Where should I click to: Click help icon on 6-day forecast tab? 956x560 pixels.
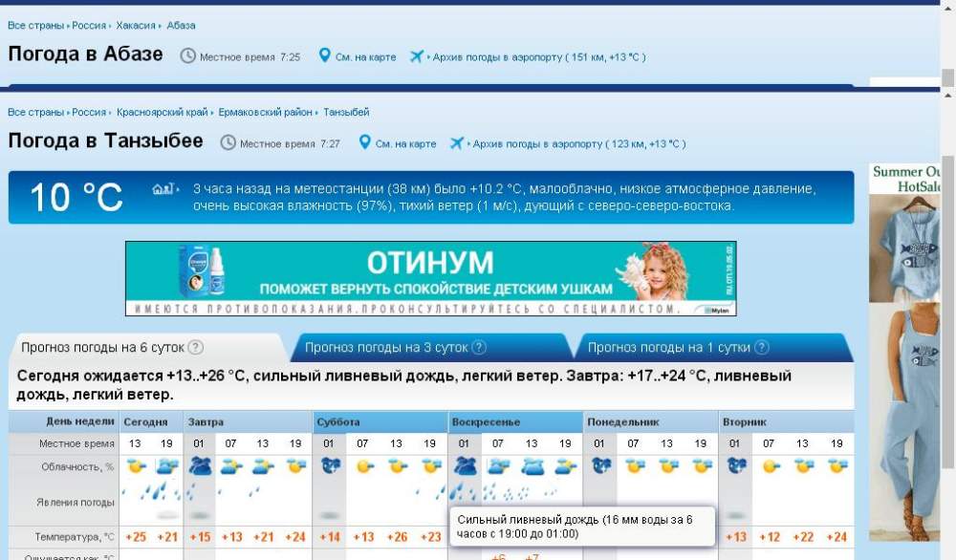click(x=196, y=348)
